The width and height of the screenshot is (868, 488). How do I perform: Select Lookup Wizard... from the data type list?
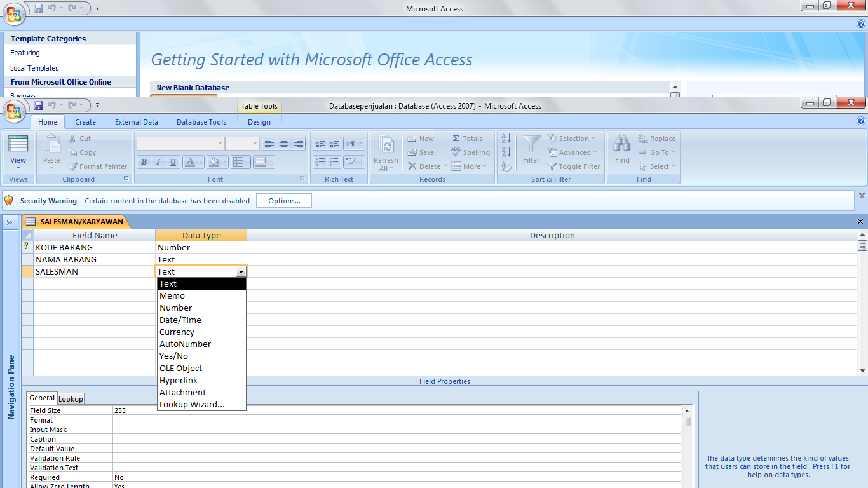[201, 404]
